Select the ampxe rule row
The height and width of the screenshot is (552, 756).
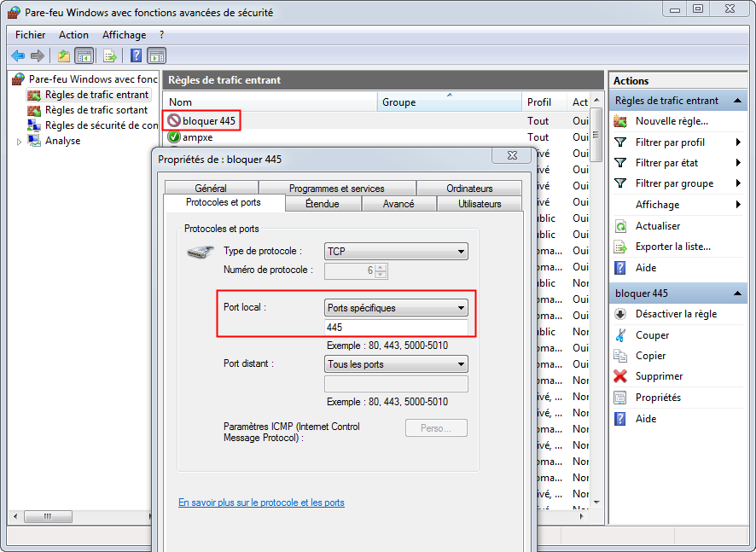197,137
